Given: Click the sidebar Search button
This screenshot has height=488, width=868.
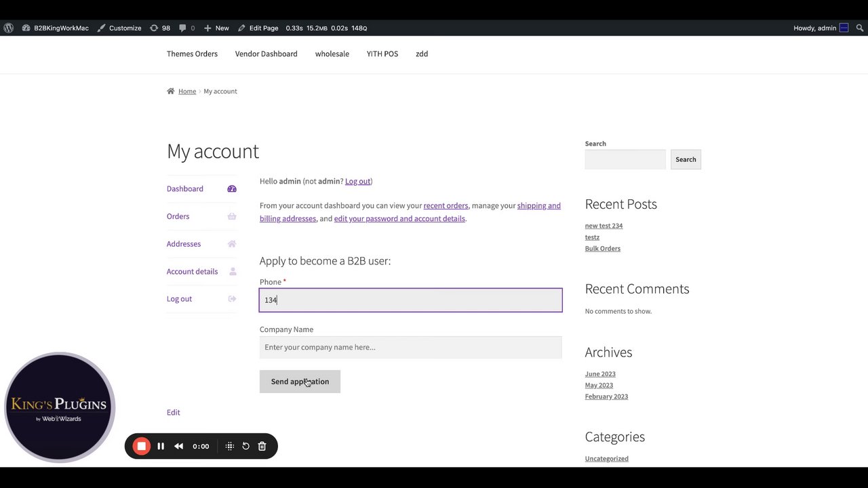Looking at the screenshot, I should point(686,159).
